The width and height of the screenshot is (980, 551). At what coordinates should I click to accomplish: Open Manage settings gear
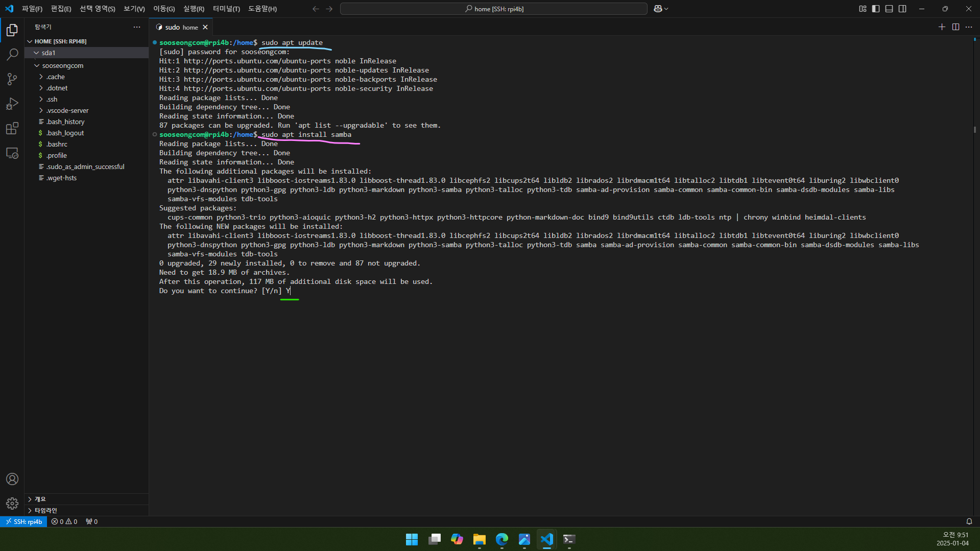pyautogui.click(x=12, y=504)
